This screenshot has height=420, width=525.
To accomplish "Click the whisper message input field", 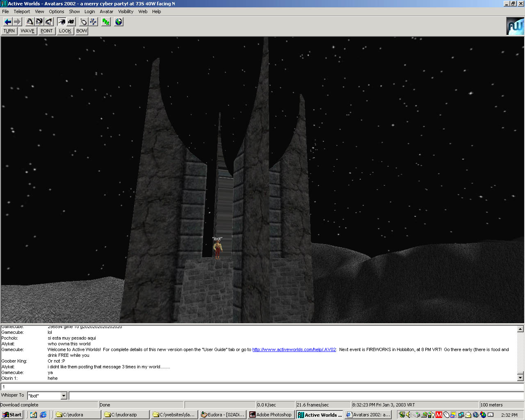I will pyautogui.click(x=295, y=396).
